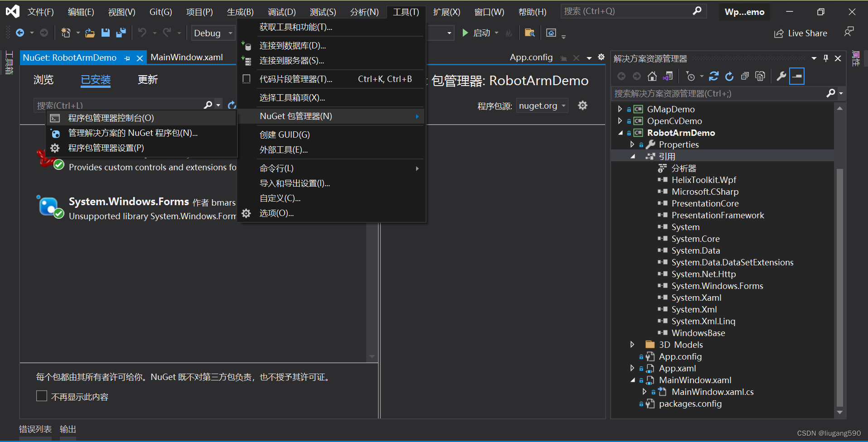Click the Show All Files icon
868x442 pixels.
click(760, 76)
